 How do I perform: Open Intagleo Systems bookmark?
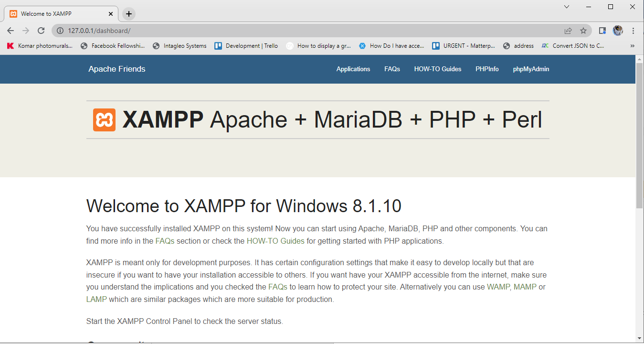tap(179, 46)
